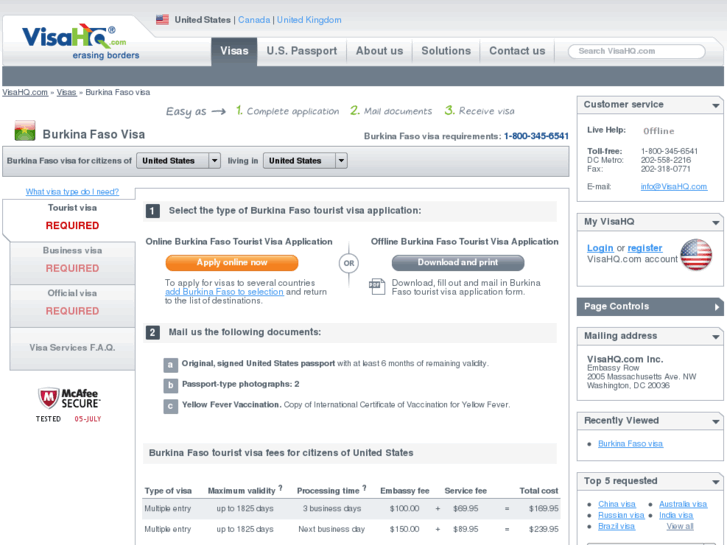Click the 'a' passport requirement badge

tap(171, 365)
